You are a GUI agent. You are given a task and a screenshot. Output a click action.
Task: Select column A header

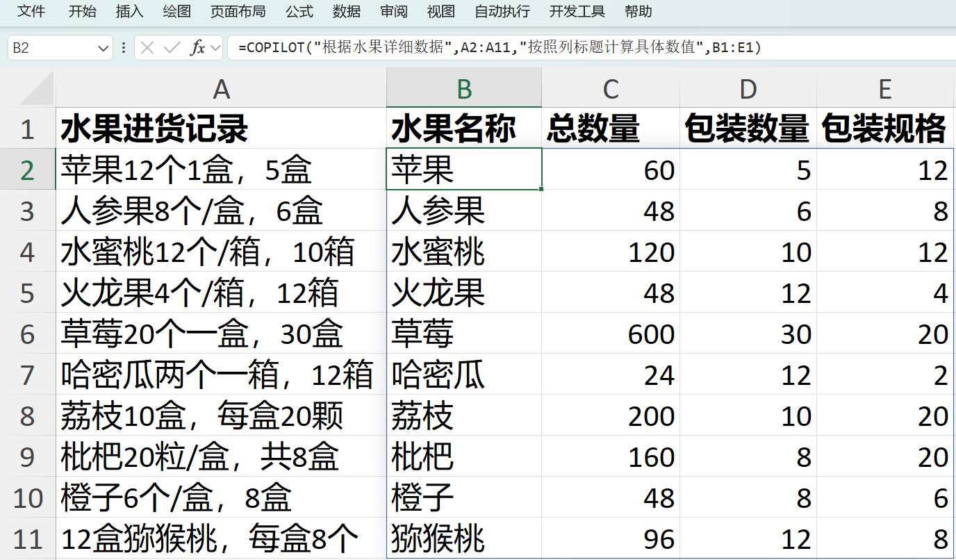coord(221,89)
